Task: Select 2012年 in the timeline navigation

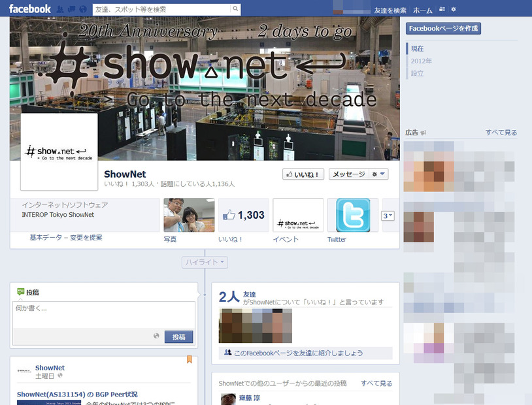Action: pyautogui.click(x=421, y=61)
